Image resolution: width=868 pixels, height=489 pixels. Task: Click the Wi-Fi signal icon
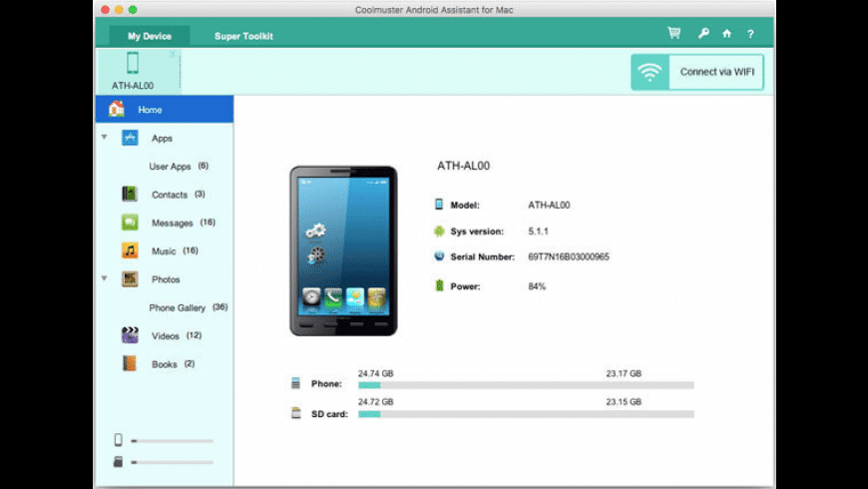click(650, 72)
